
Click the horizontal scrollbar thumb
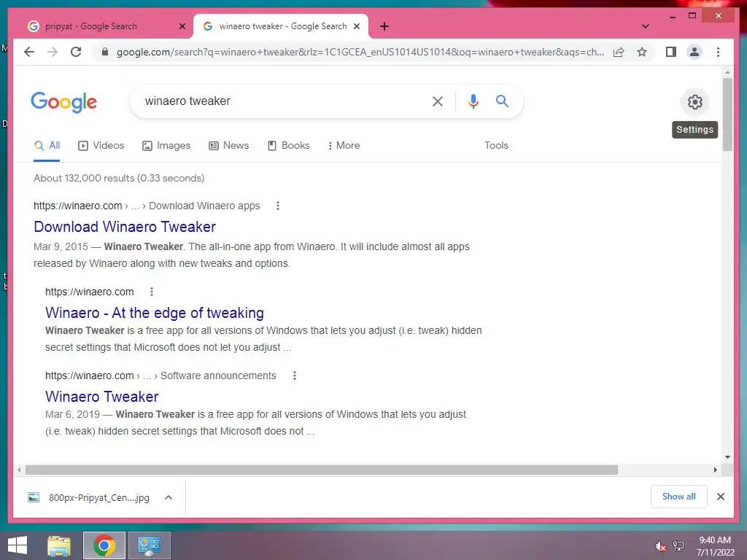point(322,470)
